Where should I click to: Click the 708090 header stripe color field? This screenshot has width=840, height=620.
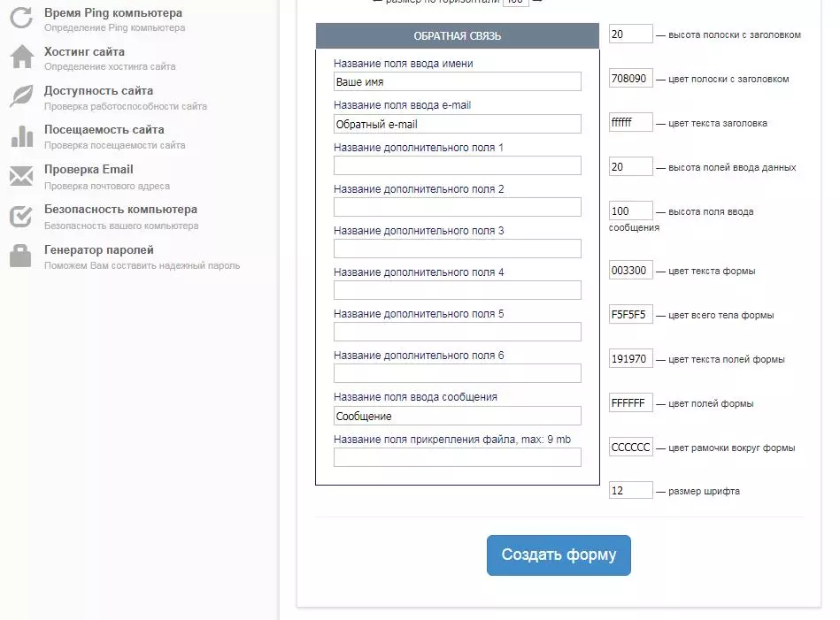tap(630, 78)
